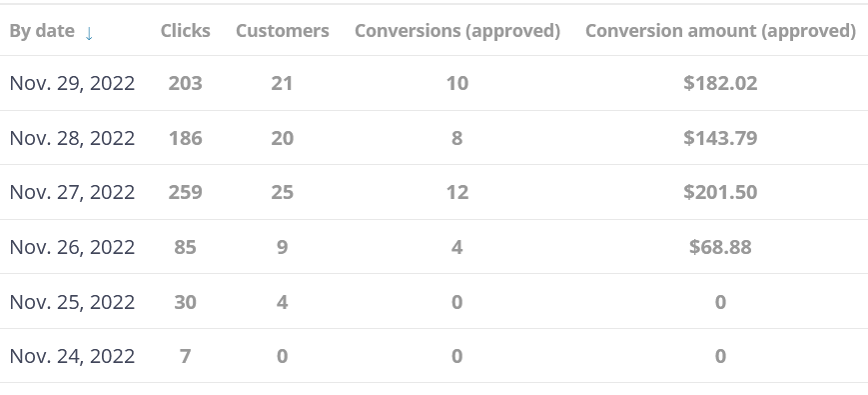
Task: Sort by the Customers column header
Action: pos(283,31)
